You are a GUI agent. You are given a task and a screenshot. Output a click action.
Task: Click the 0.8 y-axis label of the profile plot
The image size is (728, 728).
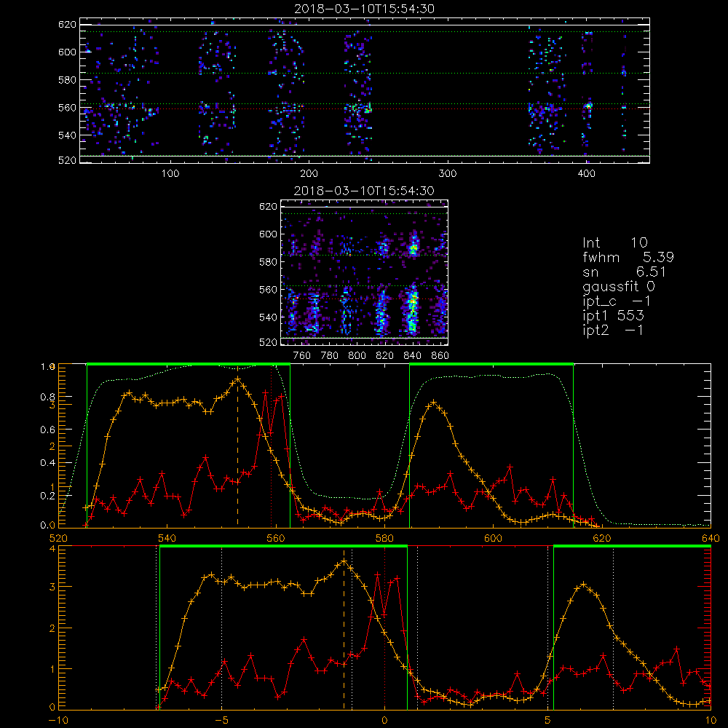48,397
